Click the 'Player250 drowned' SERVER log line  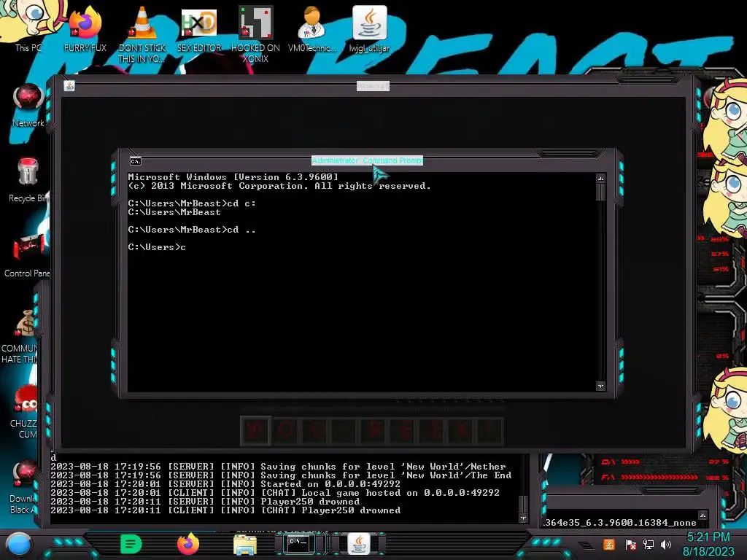point(205,502)
